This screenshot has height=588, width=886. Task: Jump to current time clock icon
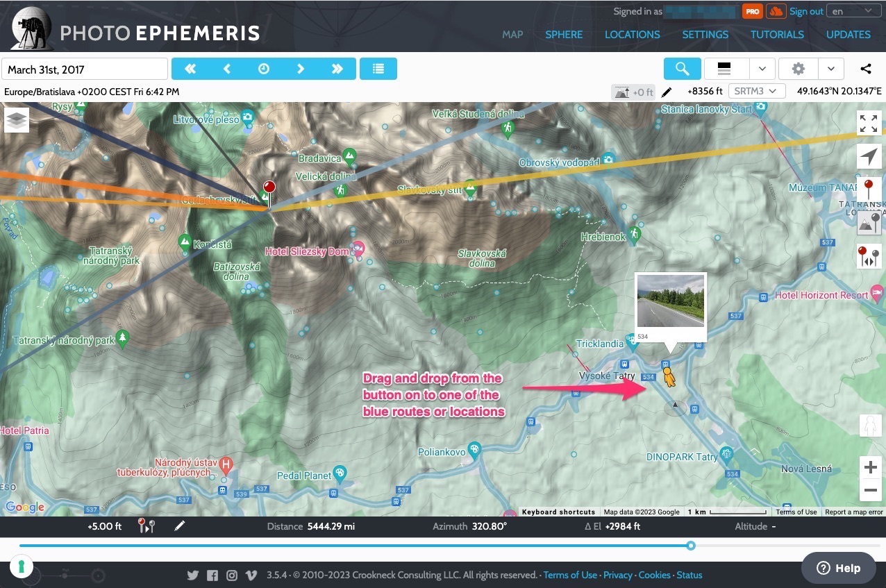[x=264, y=69]
